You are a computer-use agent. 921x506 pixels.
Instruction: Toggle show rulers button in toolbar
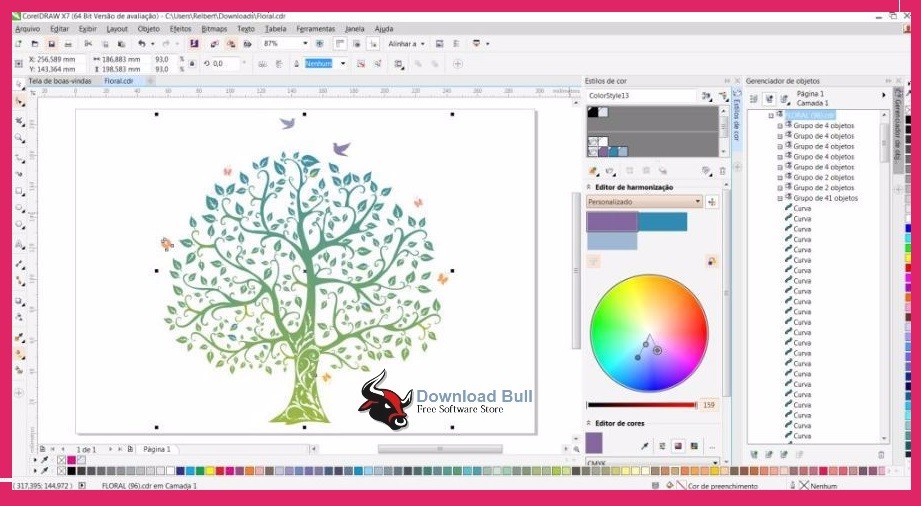(340, 44)
